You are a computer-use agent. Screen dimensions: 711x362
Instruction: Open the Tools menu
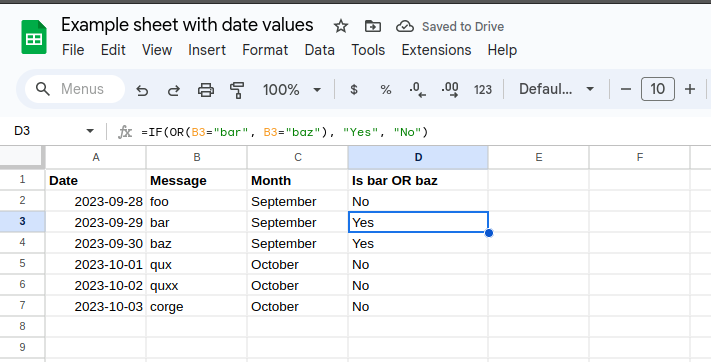[368, 50]
